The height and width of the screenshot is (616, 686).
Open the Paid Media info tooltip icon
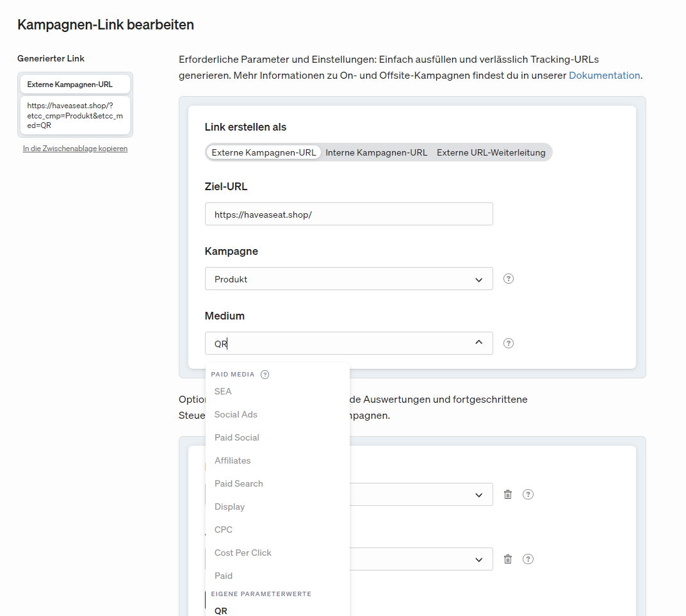[265, 375]
